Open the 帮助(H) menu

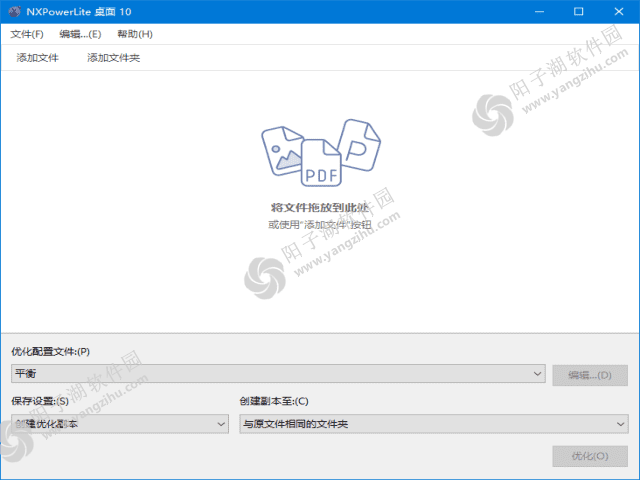pos(135,34)
